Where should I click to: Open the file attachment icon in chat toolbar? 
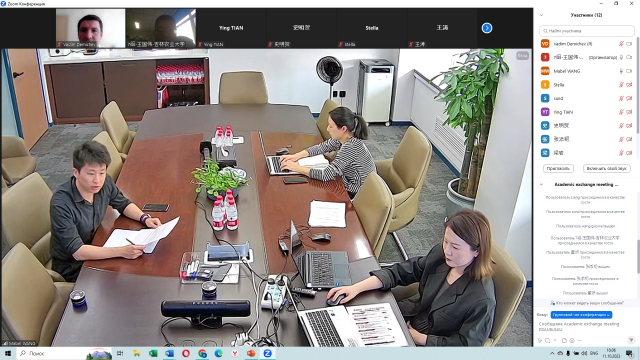(564, 340)
